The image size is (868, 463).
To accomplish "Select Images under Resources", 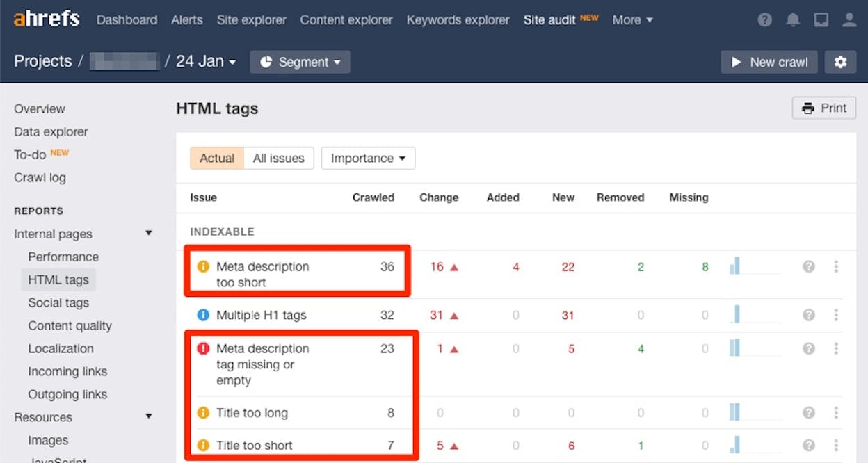I will (x=48, y=440).
